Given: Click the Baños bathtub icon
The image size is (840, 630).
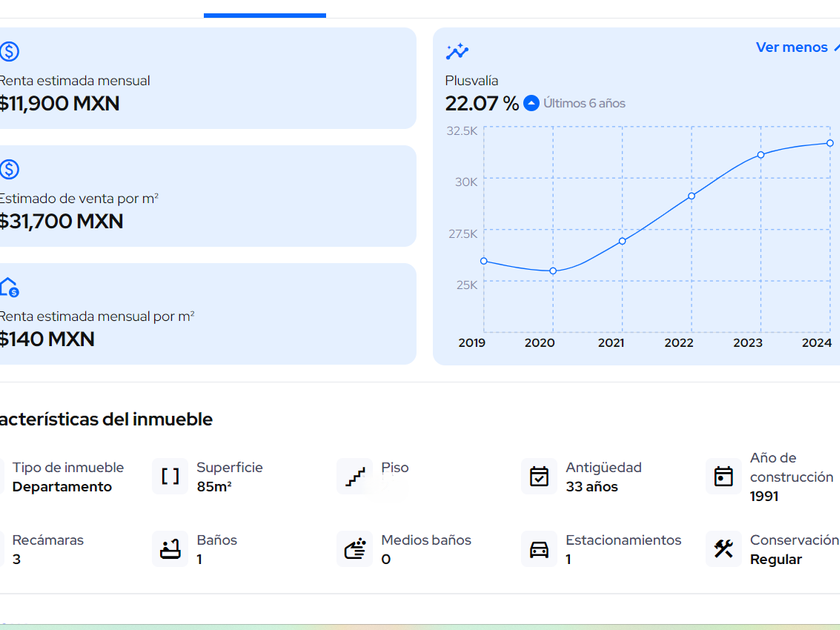Looking at the screenshot, I should 170,549.
